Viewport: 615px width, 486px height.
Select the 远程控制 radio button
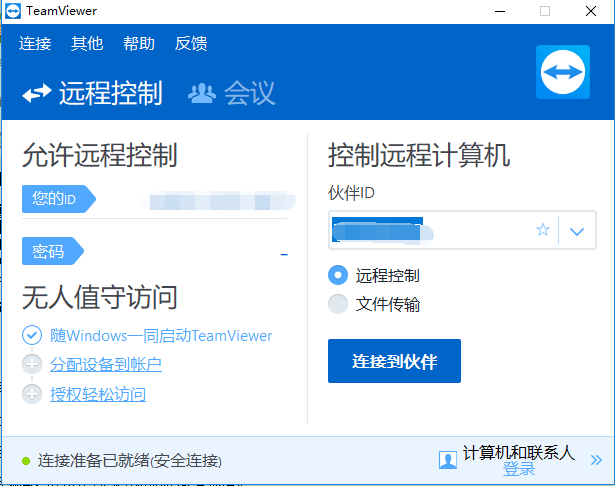click(x=338, y=275)
